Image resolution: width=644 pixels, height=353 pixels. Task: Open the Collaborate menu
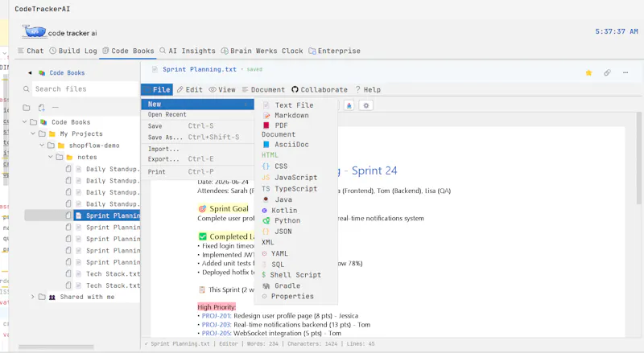pyautogui.click(x=320, y=89)
